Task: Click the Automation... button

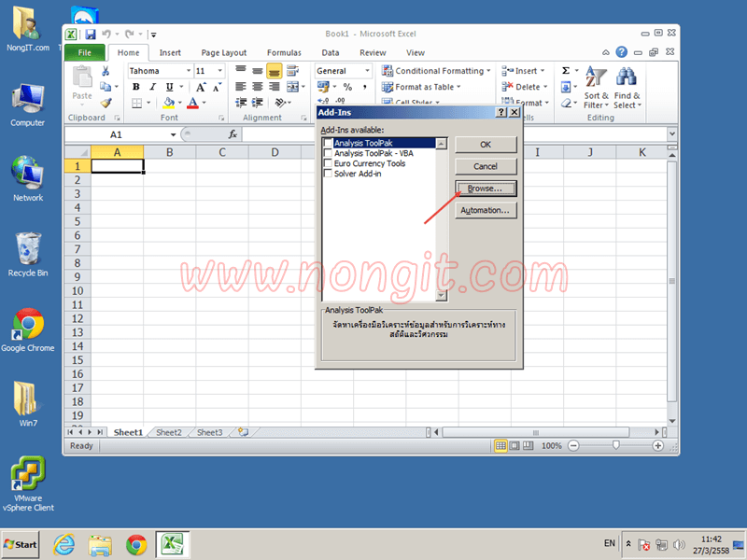Action: point(486,211)
